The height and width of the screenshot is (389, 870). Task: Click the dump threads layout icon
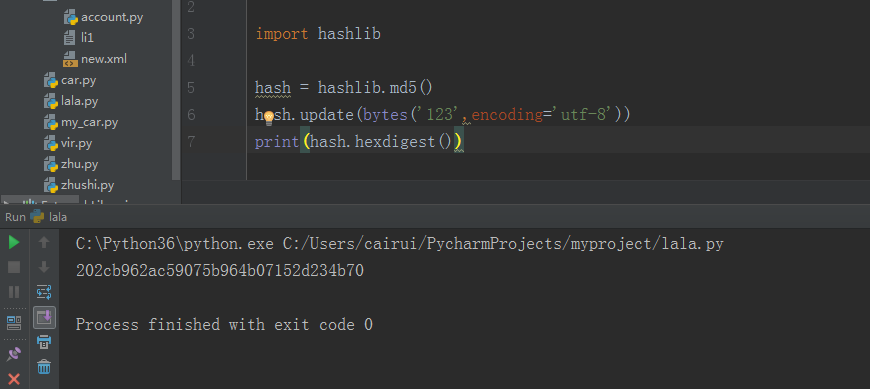pos(14,323)
